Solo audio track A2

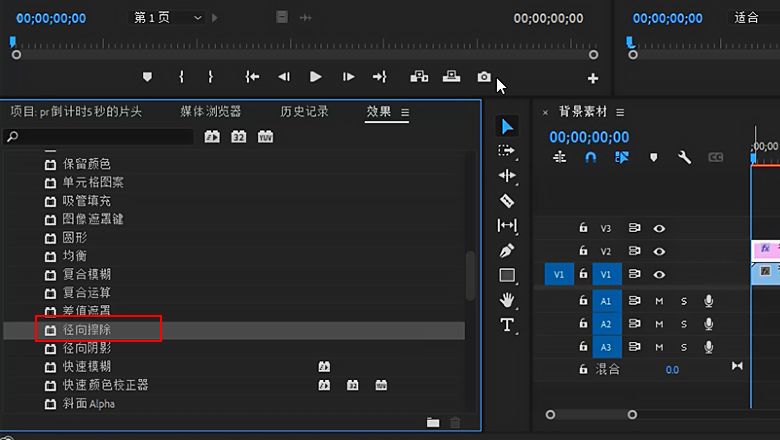pyautogui.click(x=684, y=324)
